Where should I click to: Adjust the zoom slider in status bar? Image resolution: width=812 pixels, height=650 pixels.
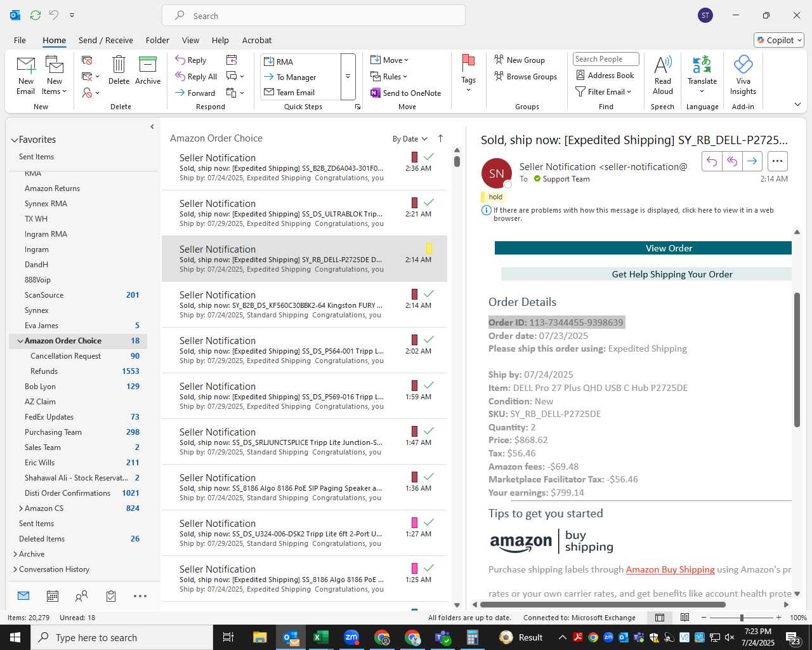click(741, 618)
